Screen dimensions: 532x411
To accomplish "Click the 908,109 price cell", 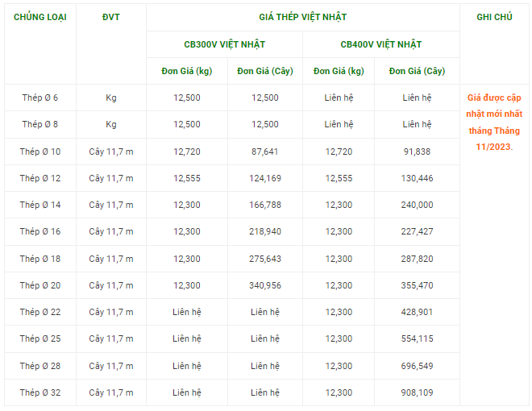I will (x=417, y=392).
